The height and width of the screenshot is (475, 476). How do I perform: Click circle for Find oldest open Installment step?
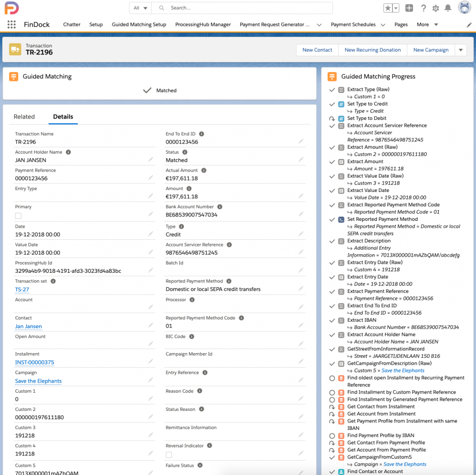[332, 378]
